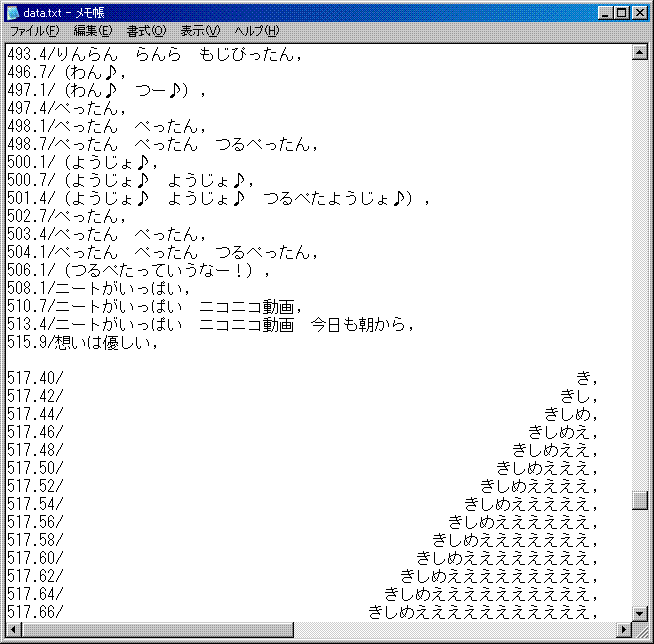Open the ヘルプ(H) menu

(256, 32)
